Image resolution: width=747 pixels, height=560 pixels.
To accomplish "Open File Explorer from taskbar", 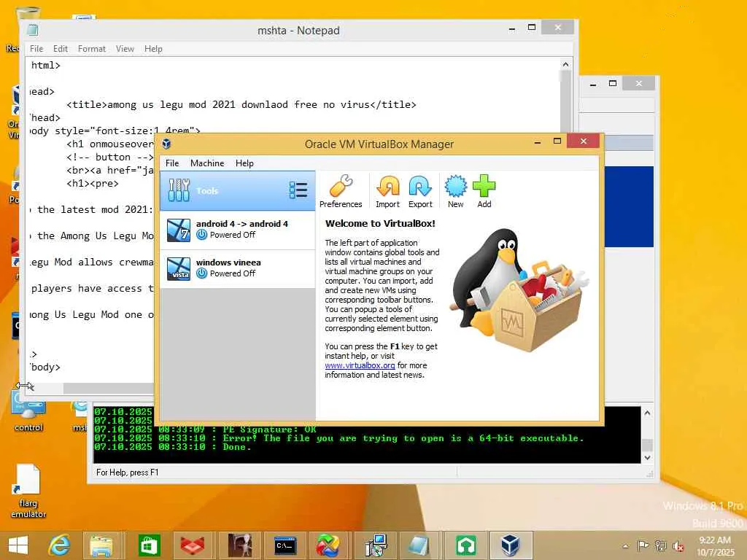I will tap(102, 545).
